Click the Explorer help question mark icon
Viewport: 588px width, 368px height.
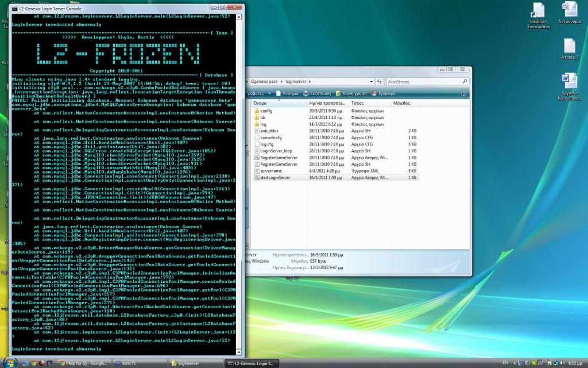point(463,93)
